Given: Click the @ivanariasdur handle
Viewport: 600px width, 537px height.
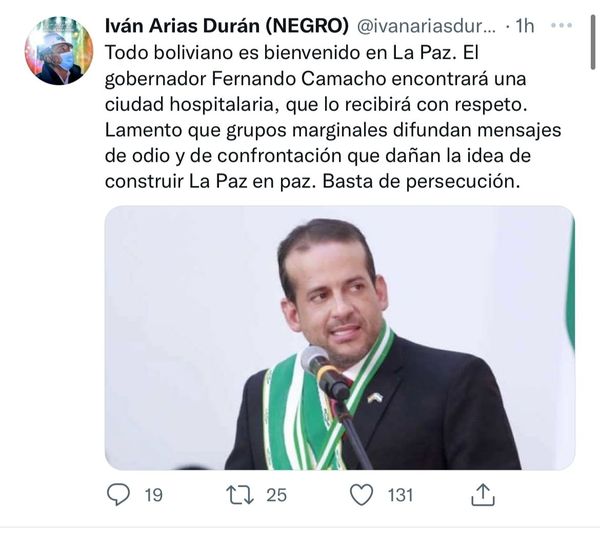Looking at the screenshot, I should tap(426, 26).
